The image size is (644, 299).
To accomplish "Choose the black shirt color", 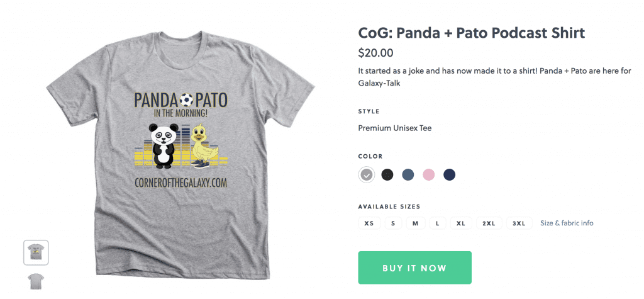I will tap(387, 175).
